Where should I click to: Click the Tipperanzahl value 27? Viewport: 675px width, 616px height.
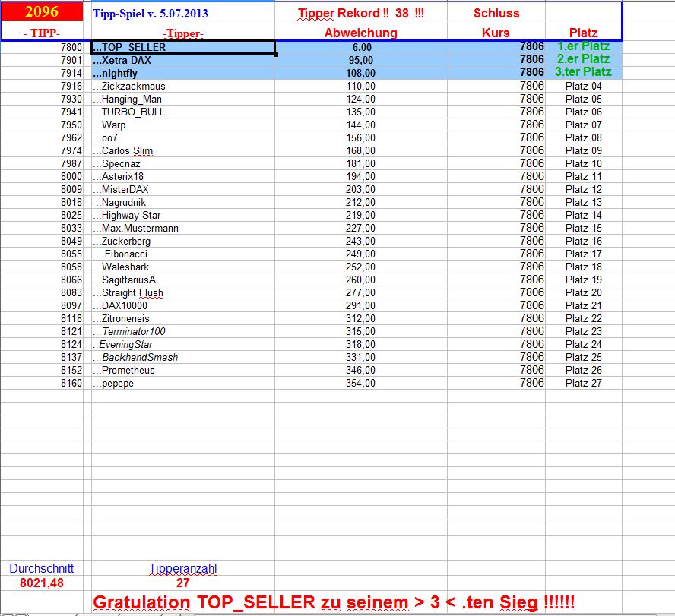tap(183, 583)
